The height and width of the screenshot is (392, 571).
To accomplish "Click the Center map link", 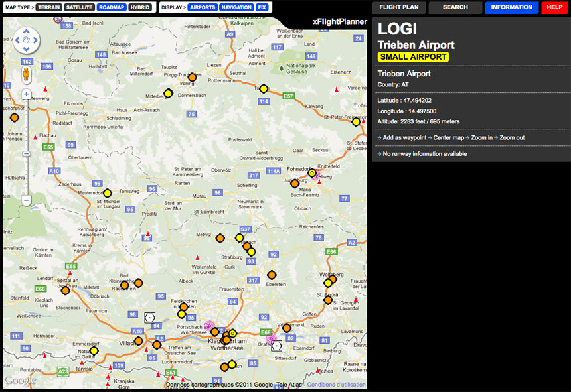I will tap(449, 137).
